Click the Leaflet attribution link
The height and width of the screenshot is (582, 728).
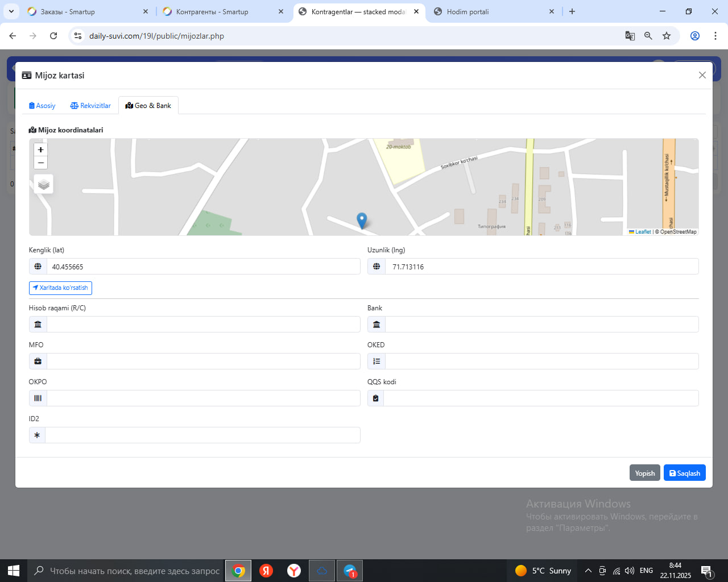click(x=643, y=232)
